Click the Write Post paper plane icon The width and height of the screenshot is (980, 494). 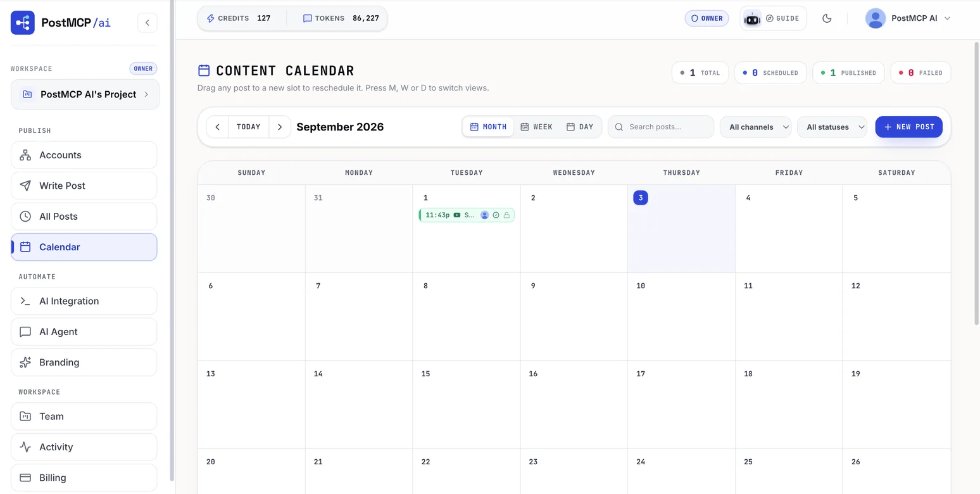[25, 186]
